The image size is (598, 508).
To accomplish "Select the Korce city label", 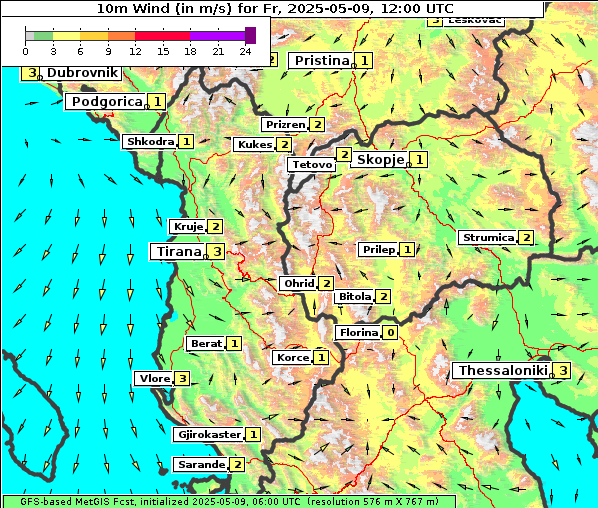I will click(x=293, y=357).
